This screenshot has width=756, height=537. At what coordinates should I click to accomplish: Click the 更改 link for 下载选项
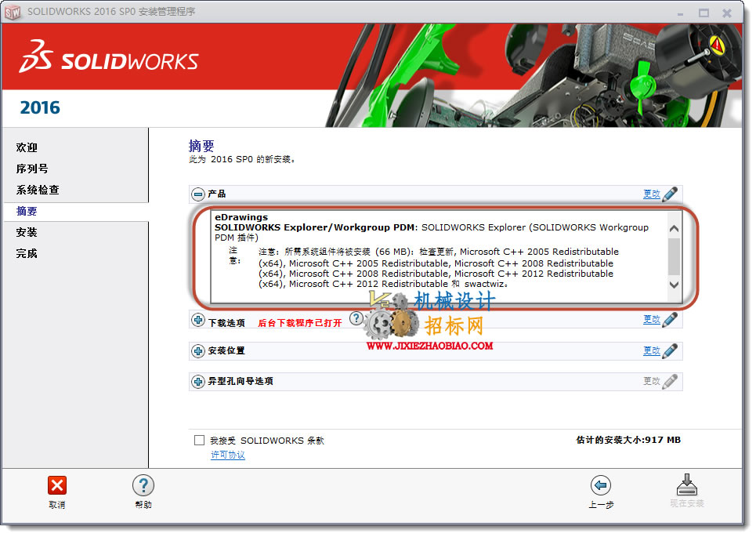coord(651,319)
